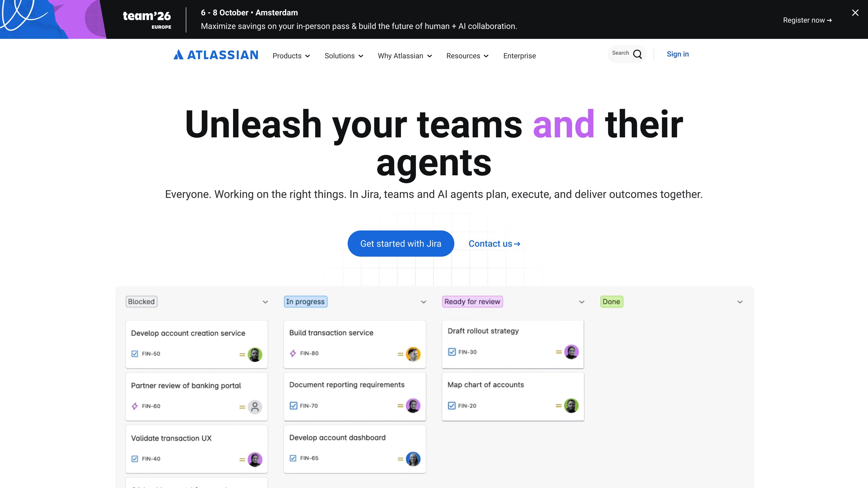Click the FIN-60 lightning bolt icon
The image size is (868, 488).
[135, 406]
